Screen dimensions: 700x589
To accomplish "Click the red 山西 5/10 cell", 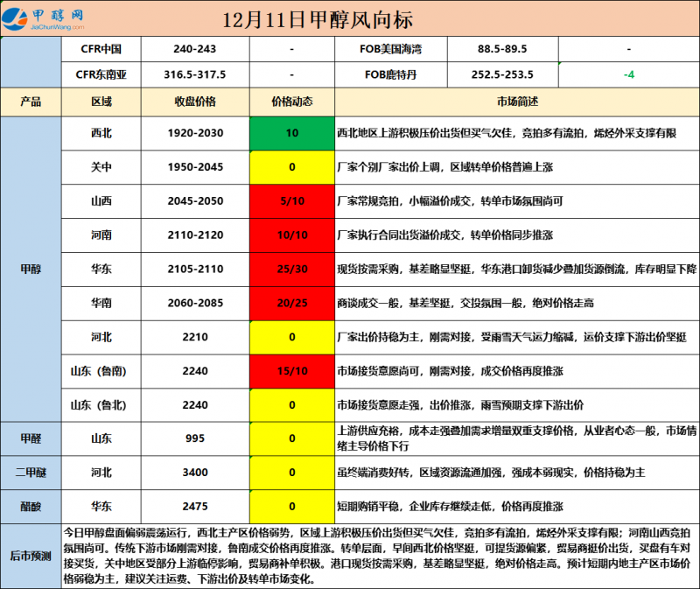I will coord(291,200).
